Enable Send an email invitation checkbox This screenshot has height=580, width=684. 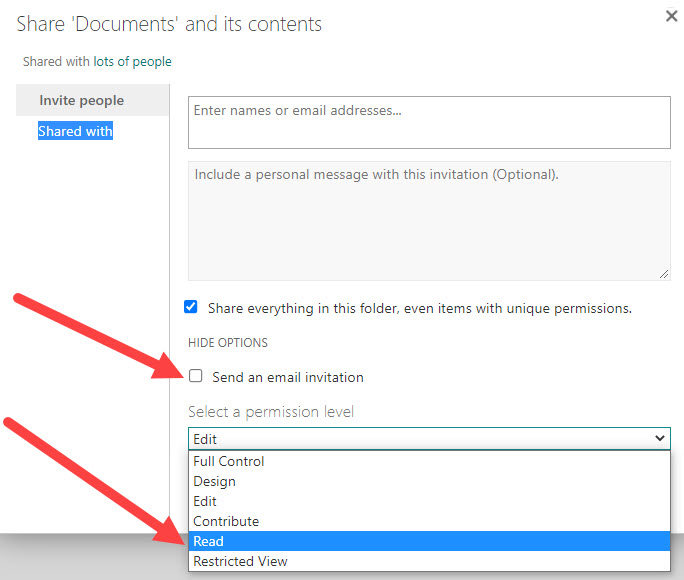[x=195, y=376]
